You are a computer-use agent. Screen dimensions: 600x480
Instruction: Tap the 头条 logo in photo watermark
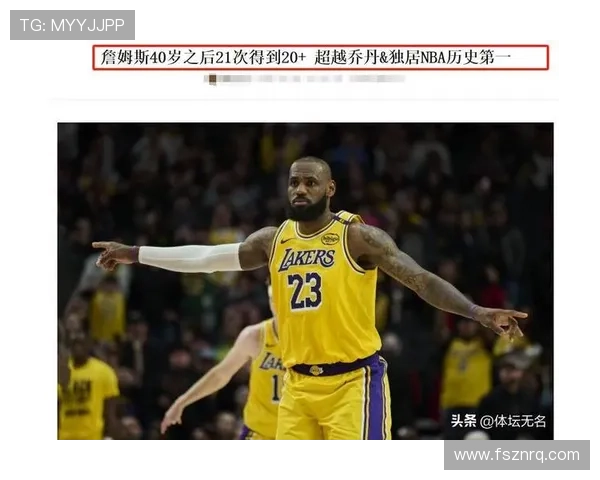click(463, 421)
